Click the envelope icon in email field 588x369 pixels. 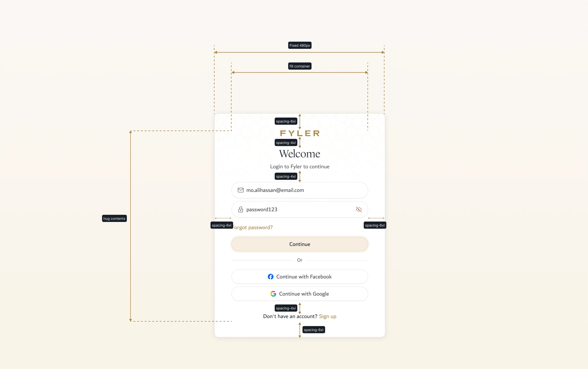[241, 190]
